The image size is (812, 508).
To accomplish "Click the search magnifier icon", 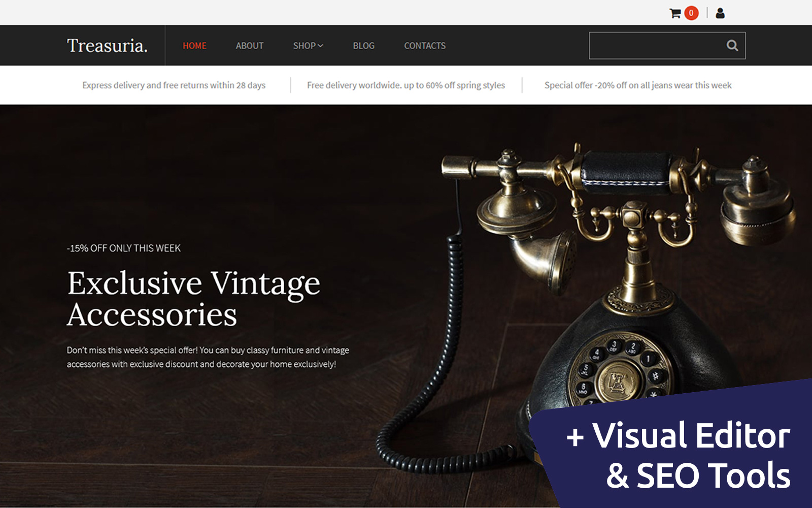I will 732,46.
